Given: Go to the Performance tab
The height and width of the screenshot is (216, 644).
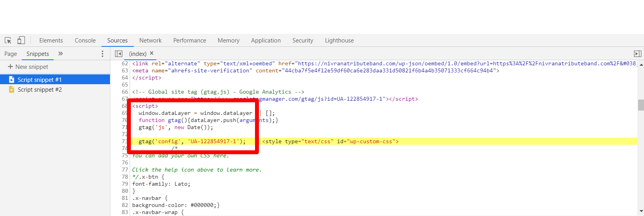Looking at the screenshot, I should tap(190, 41).
